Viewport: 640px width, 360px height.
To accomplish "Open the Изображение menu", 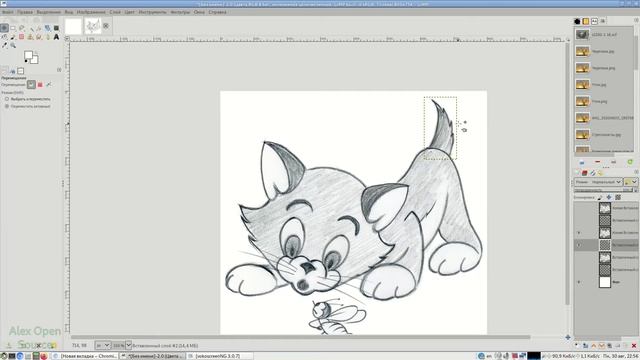I will [91, 12].
